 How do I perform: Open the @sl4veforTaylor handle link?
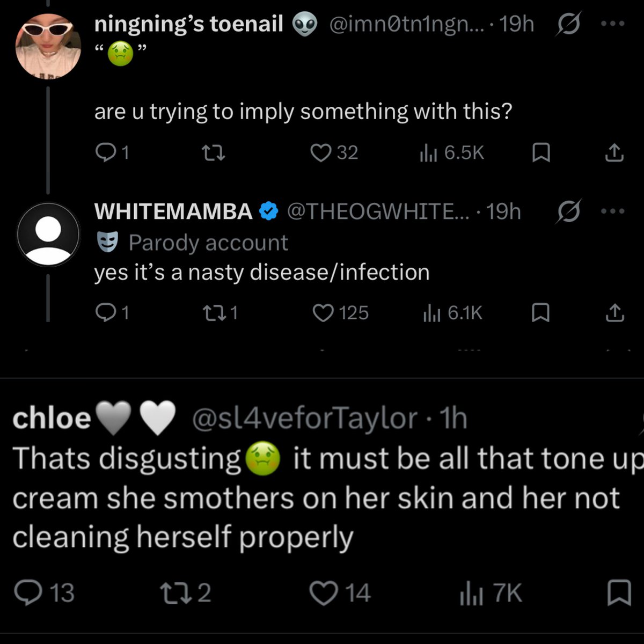305,418
